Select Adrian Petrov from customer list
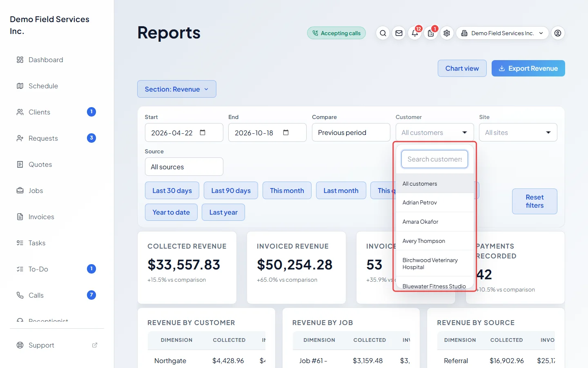The height and width of the screenshot is (368, 588). point(435,202)
